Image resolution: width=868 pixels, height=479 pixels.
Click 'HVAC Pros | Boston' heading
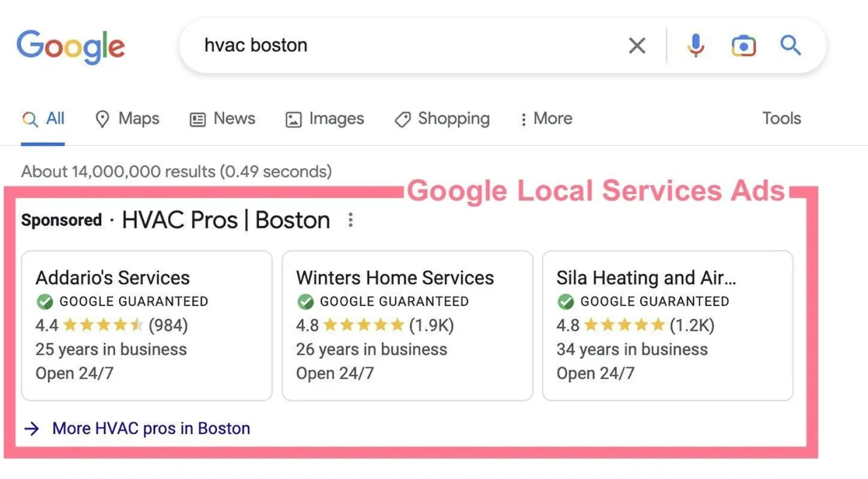coord(226,220)
